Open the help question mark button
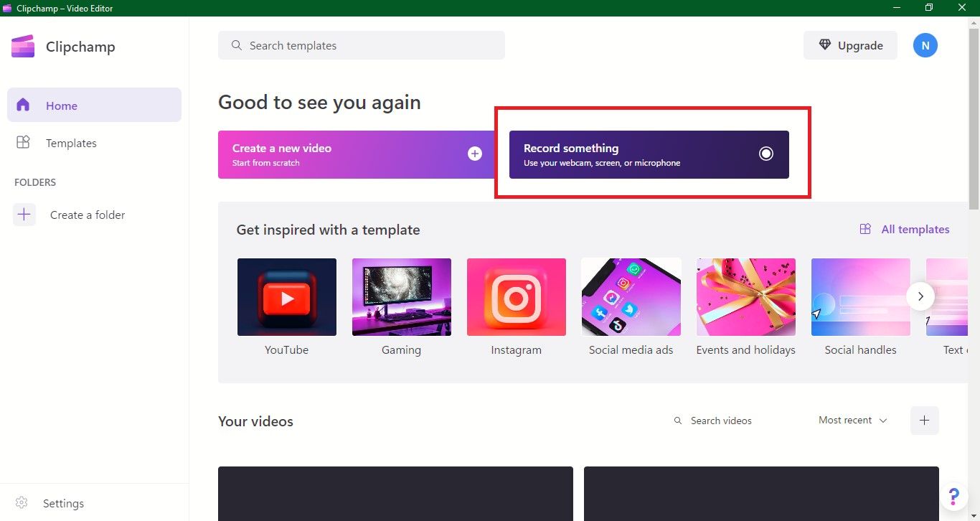This screenshot has width=980, height=521. point(953,496)
